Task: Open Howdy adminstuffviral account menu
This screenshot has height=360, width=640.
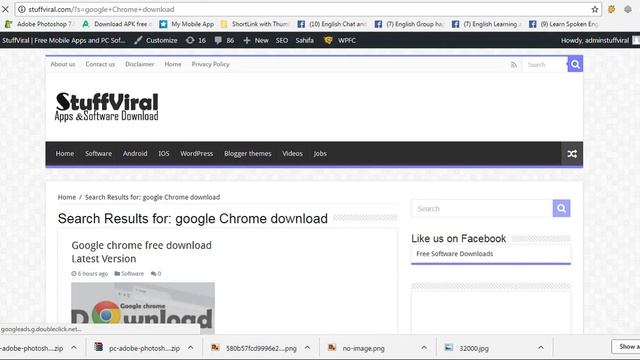Action: (599, 40)
